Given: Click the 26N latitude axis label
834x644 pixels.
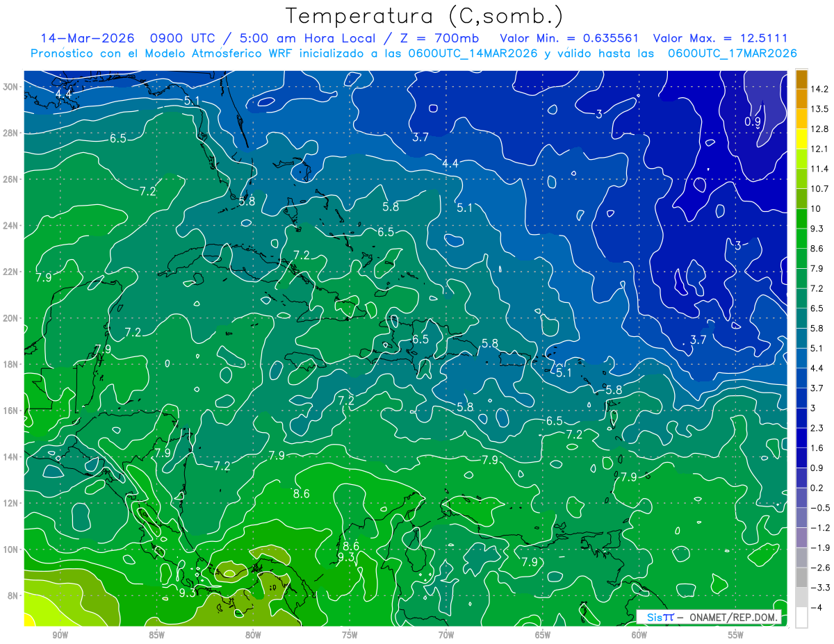Looking at the screenshot, I should point(11,179).
